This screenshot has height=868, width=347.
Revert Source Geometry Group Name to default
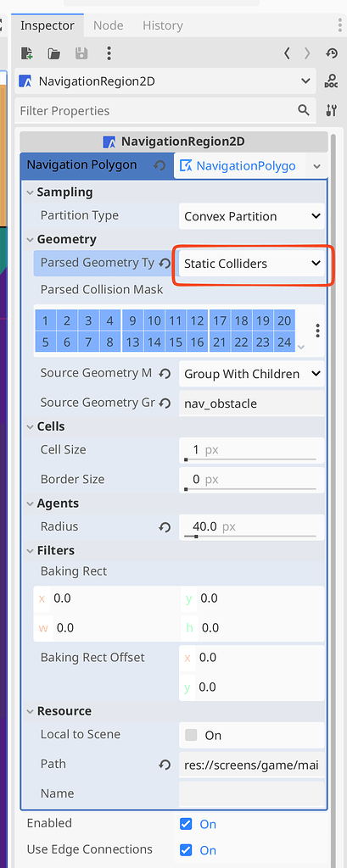[165, 403]
